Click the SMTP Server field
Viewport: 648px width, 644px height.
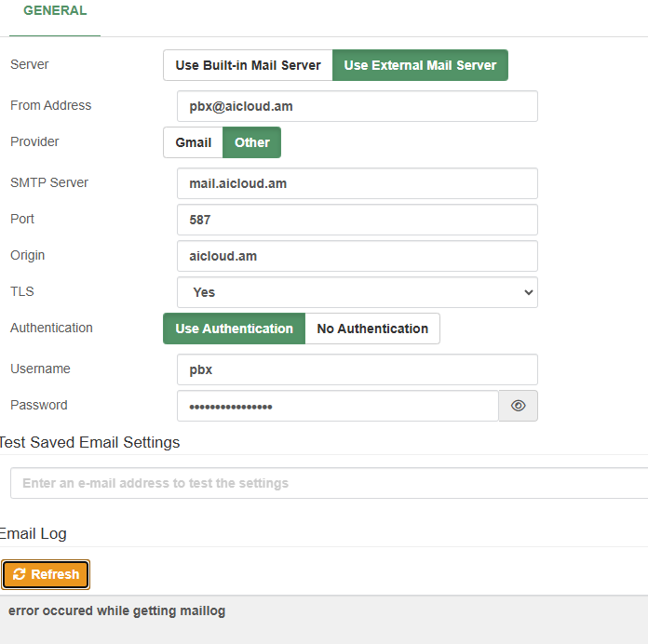[358, 183]
